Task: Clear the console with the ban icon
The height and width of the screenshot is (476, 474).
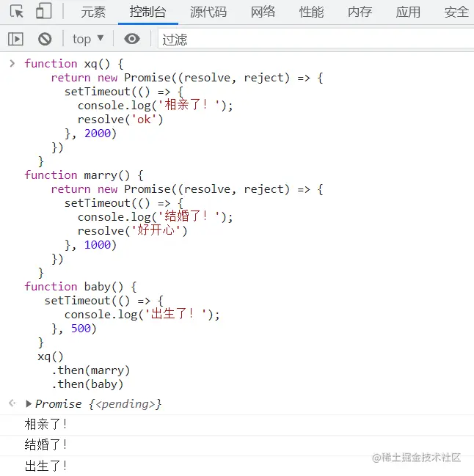Action: tap(45, 39)
